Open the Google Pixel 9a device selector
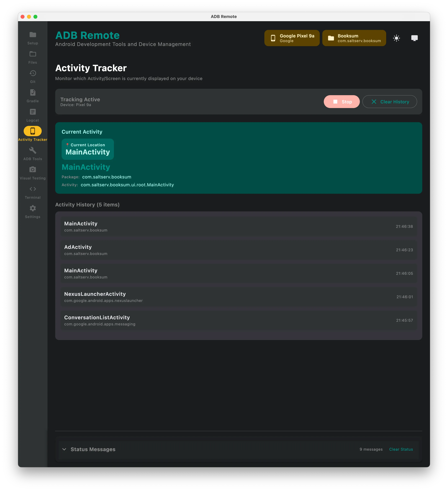 pyautogui.click(x=292, y=38)
